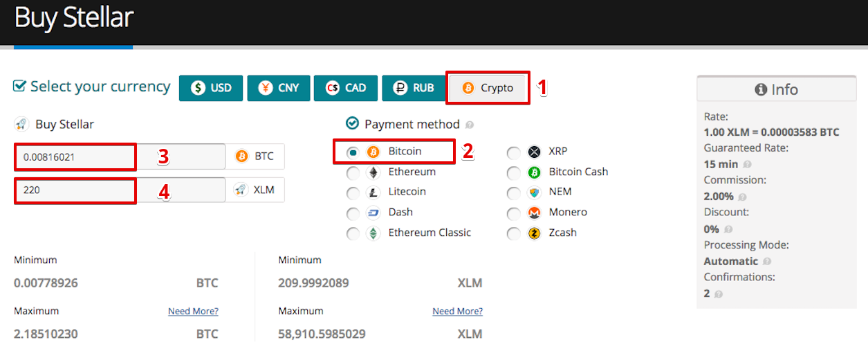868x351 pixels.
Task: Click the BTC currency label beside amount field
Action: pos(255,156)
